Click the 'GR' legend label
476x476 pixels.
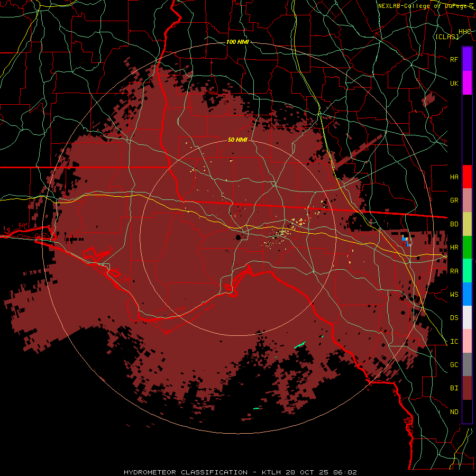tap(454, 200)
